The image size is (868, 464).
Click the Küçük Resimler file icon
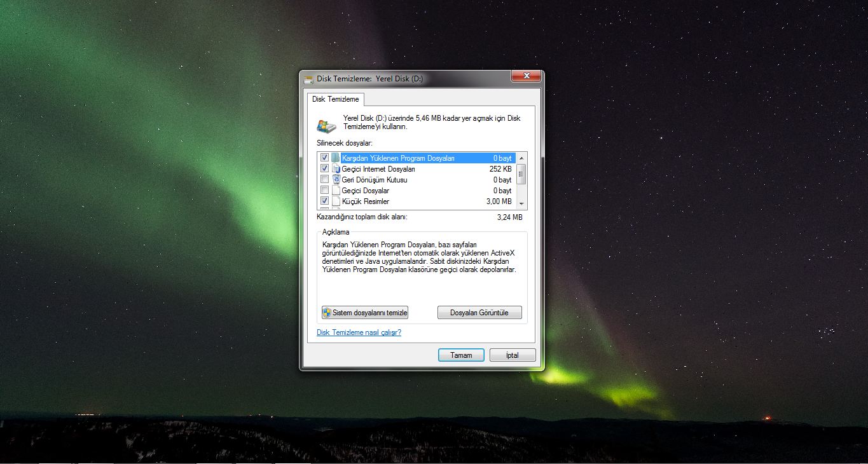coord(336,201)
